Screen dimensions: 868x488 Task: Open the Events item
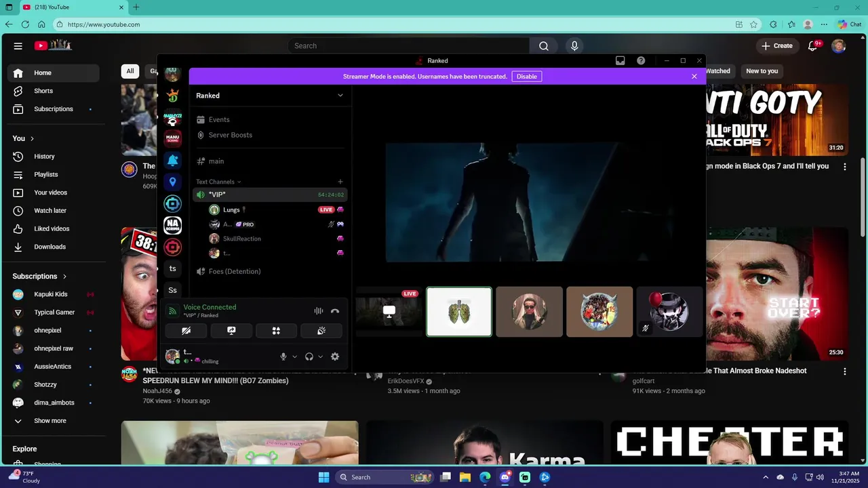coord(269,119)
